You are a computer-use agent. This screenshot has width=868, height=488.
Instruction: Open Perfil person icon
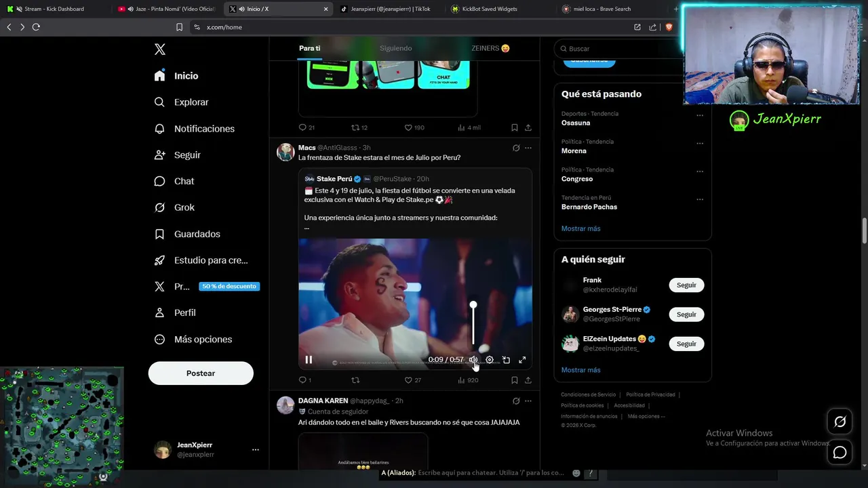[x=159, y=313]
